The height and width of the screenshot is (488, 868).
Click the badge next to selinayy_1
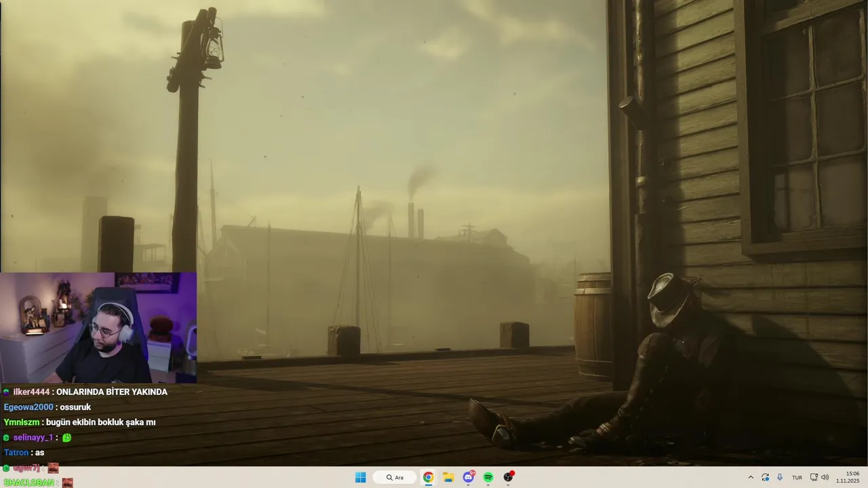[6, 437]
